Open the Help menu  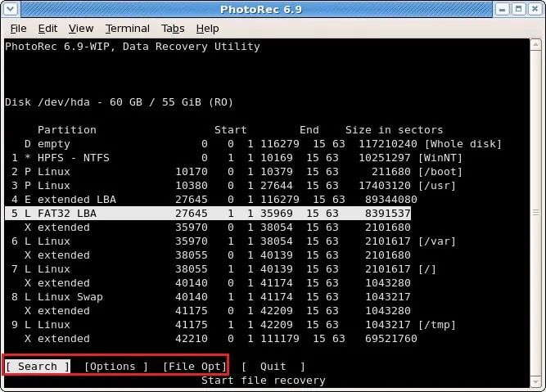[x=208, y=28]
